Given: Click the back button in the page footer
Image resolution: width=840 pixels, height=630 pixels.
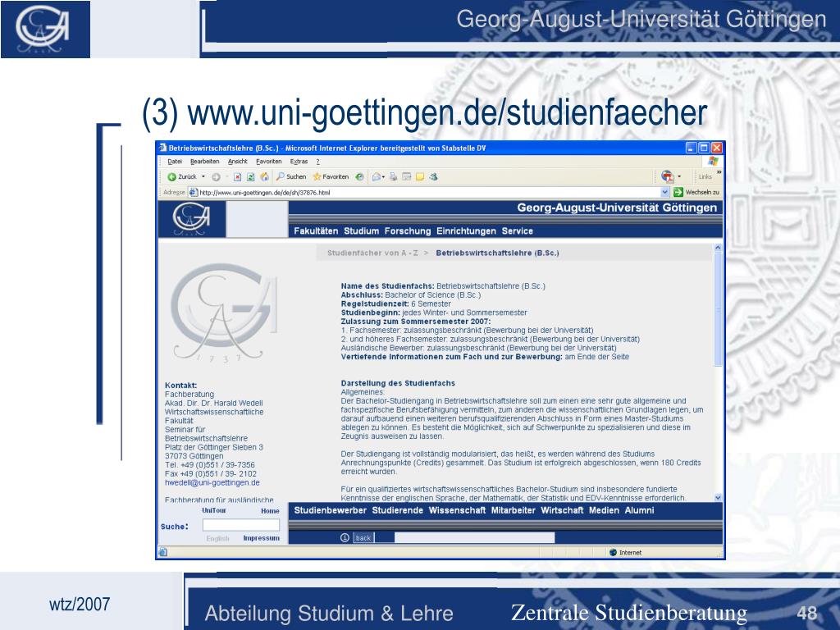Looking at the screenshot, I should [x=363, y=538].
